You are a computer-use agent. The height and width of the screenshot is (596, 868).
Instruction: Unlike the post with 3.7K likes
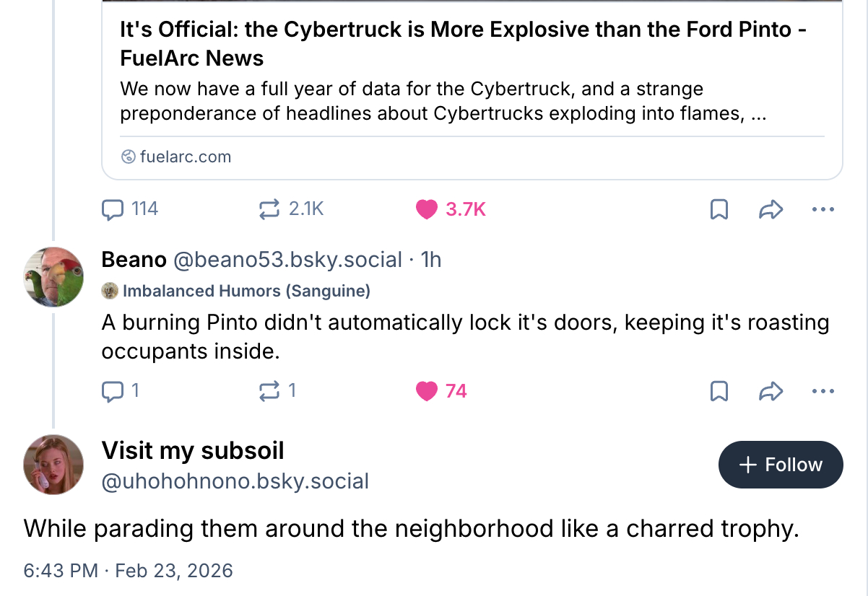tap(427, 209)
